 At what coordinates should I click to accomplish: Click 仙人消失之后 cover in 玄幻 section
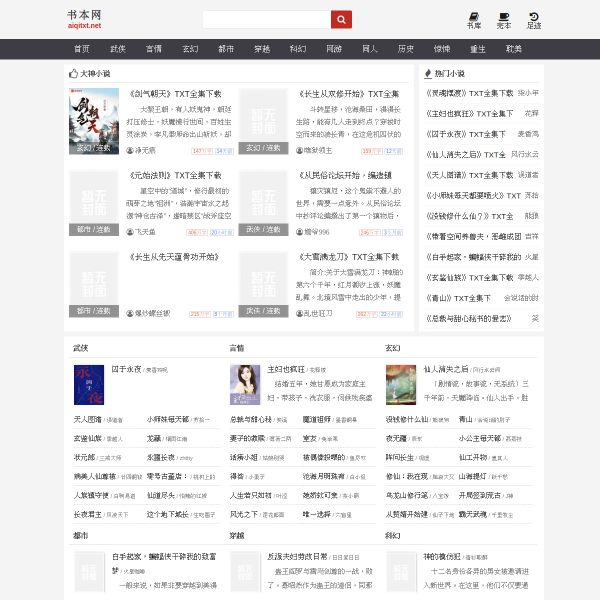401,385
